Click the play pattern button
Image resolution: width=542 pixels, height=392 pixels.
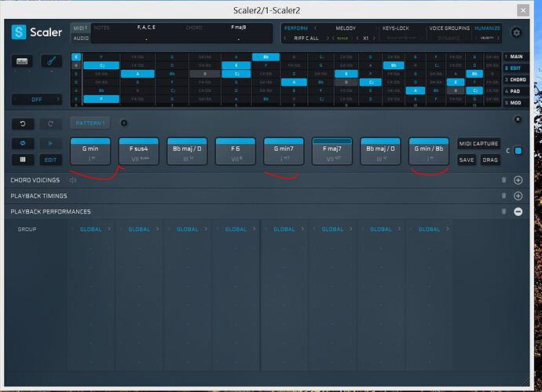pyautogui.click(x=50, y=143)
